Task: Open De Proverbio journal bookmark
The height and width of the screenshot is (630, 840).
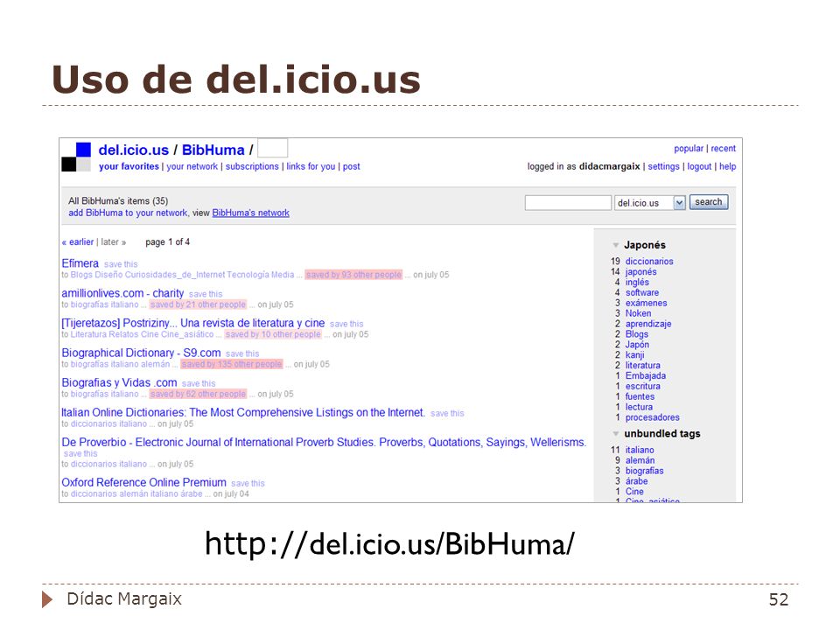Action: [x=324, y=443]
